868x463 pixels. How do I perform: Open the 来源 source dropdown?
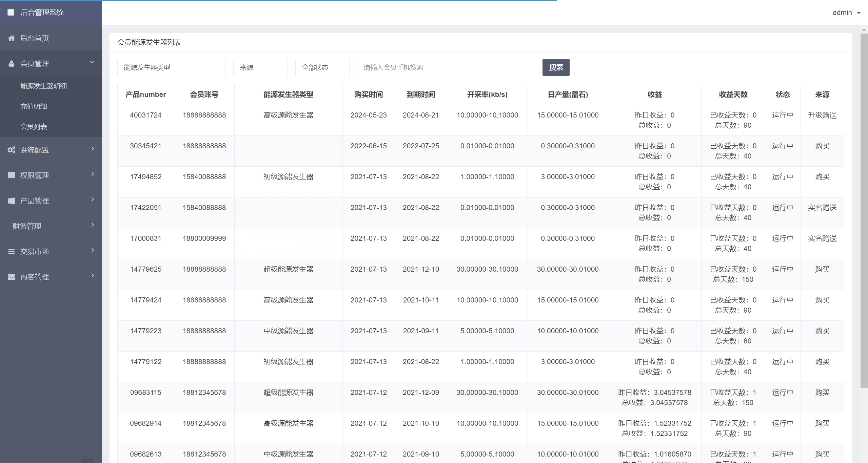point(260,67)
